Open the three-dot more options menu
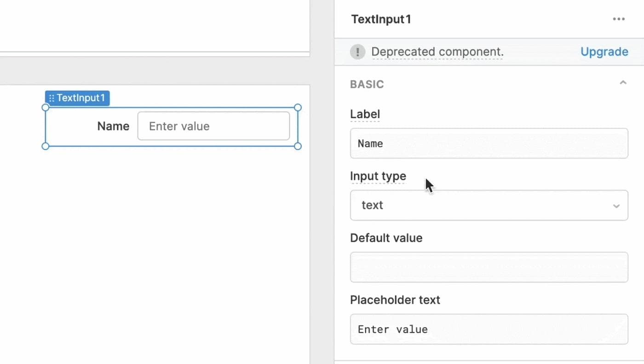This screenshot has height=364, width=644. click(x=619, y=19)
